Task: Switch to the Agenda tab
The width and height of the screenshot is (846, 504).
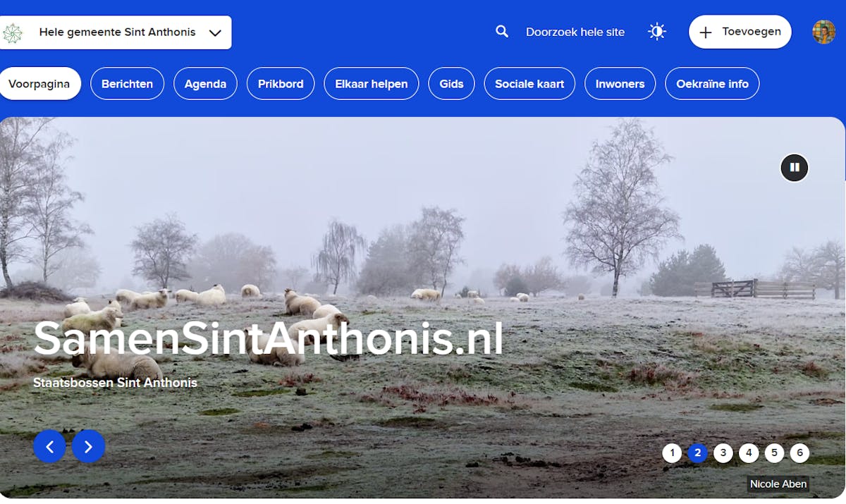Action: (205, 84)
